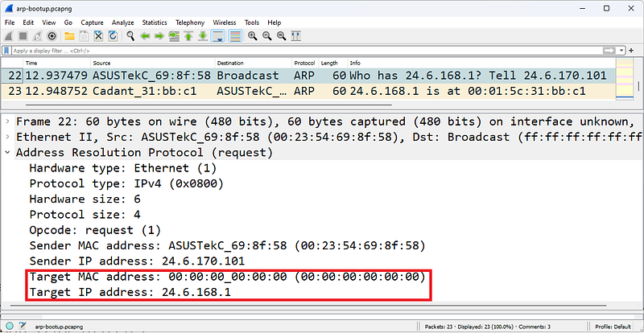Close this capture file icon
The width and height of the screenshot is (644, 333).
[x=98, y=36]
